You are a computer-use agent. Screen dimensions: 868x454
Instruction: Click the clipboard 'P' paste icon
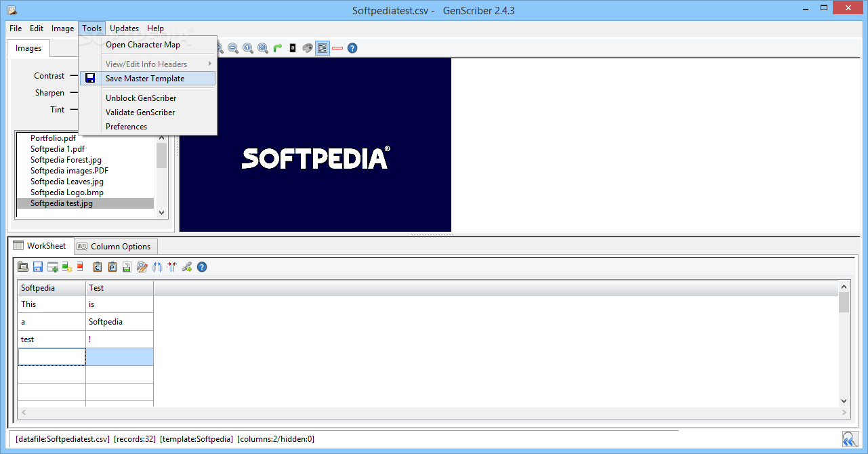coord(112,267)
